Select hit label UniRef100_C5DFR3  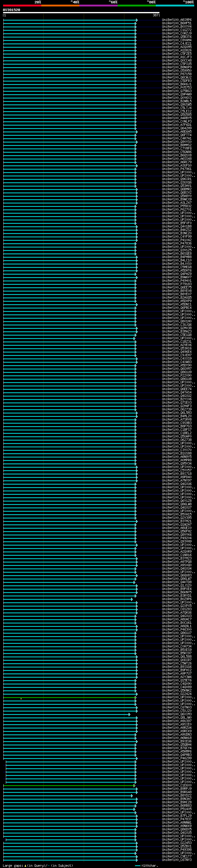[x=177, y=81]
